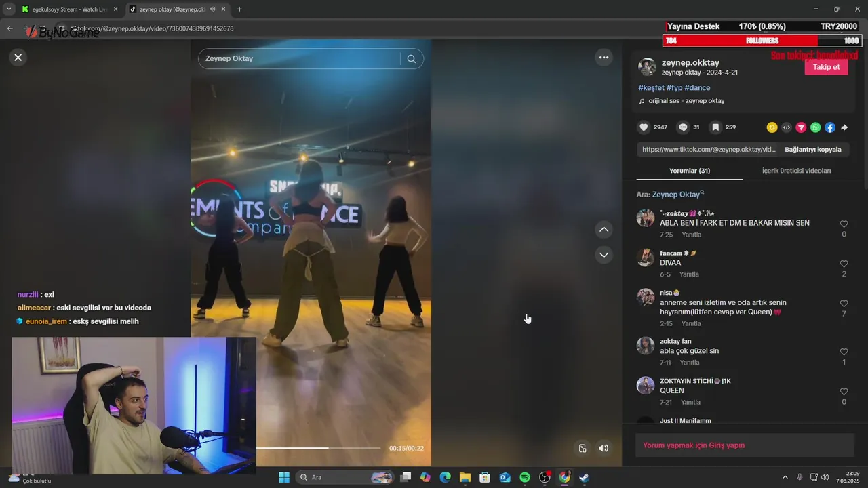
Task: Switch to the egekulsoyy Stream browser tab
Action: pos(68,9)
